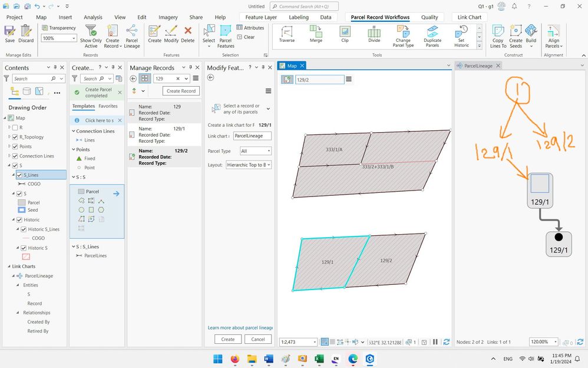Clear the current selection
This screenshot has height=368, width=588.
coord(246,37)
